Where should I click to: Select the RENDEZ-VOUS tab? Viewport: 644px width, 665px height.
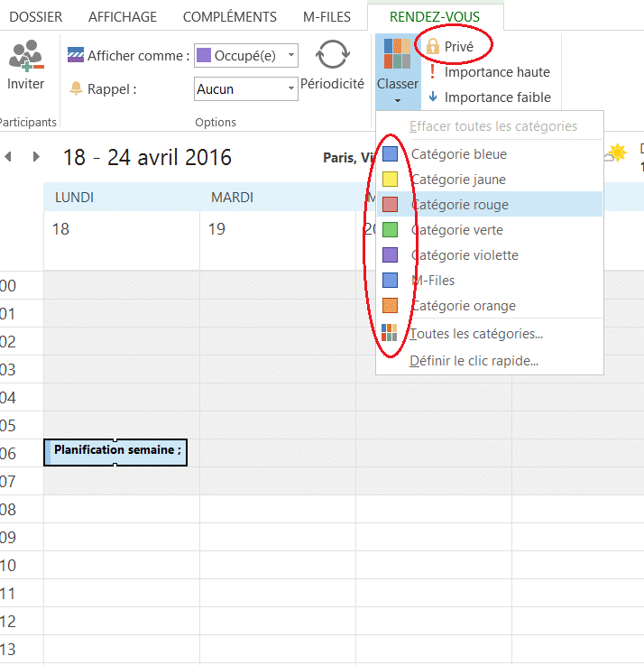[435, 16]
